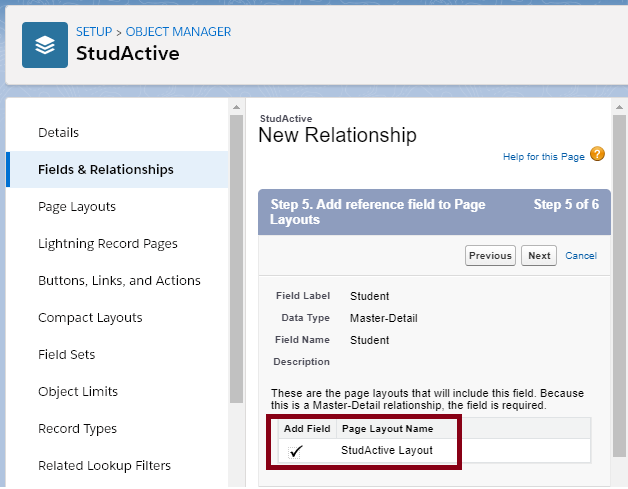Go to SETUP breadcrumb link
628x489 pixels.
coord(94,32)
